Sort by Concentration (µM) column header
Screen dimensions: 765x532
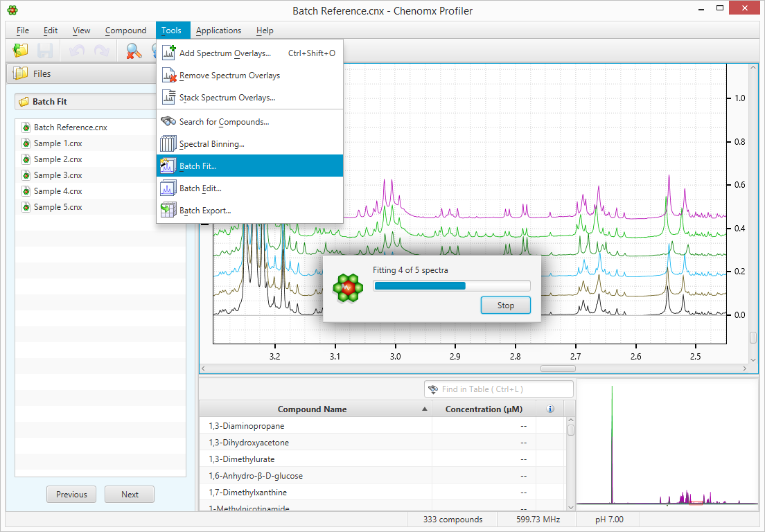pyautogui.click(x=484, y=409)
